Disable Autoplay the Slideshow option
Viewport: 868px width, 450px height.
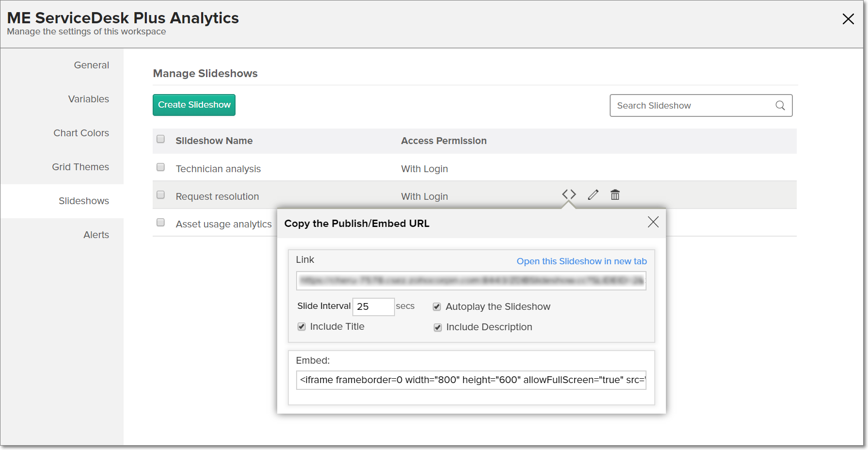pos(437,306)
